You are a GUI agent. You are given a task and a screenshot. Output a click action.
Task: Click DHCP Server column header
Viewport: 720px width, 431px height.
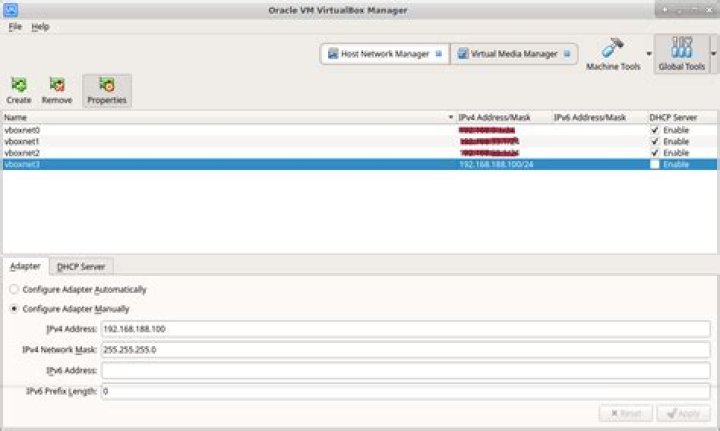[673, 118]
